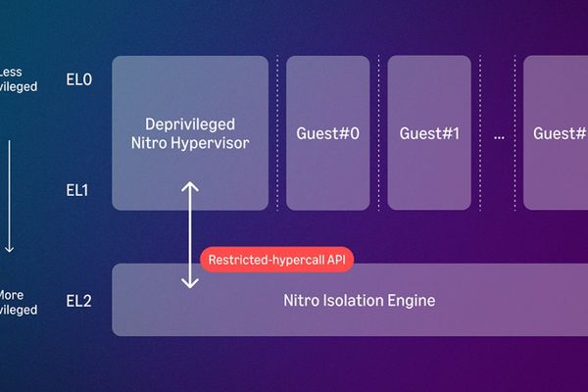Click the Nitro Isolation Engine bar
The image size is (588, 392).
350,300
